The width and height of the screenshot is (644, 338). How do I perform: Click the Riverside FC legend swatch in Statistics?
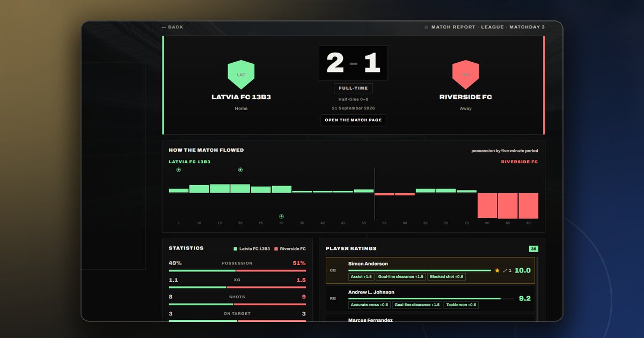click(x=276, y=249)
